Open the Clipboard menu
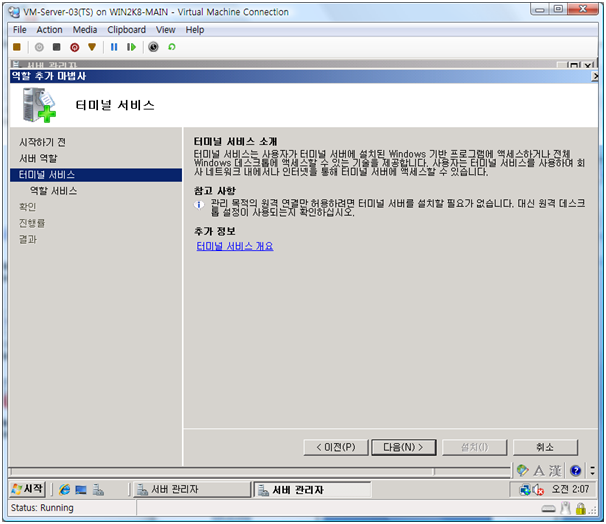Viewport: 606px width, 524px height. click(126, 30)
